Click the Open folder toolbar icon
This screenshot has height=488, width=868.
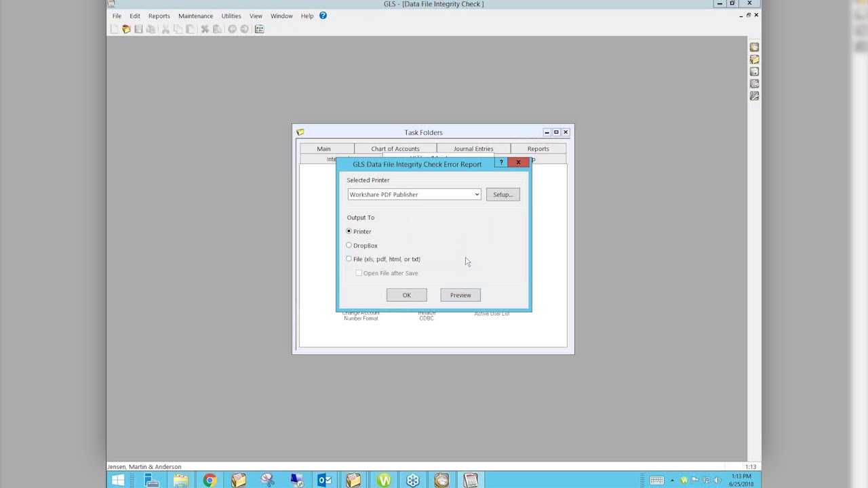[x=126, y=29]
